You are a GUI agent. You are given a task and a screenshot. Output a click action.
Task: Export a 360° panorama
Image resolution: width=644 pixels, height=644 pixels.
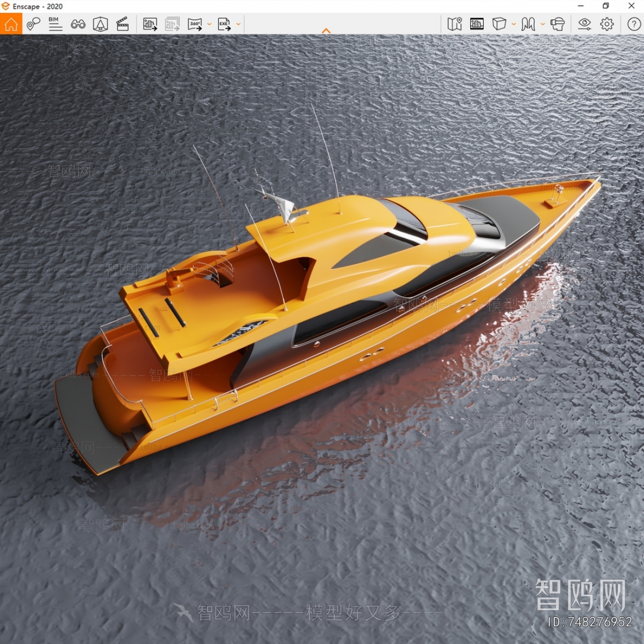click(x=195, y=24)
